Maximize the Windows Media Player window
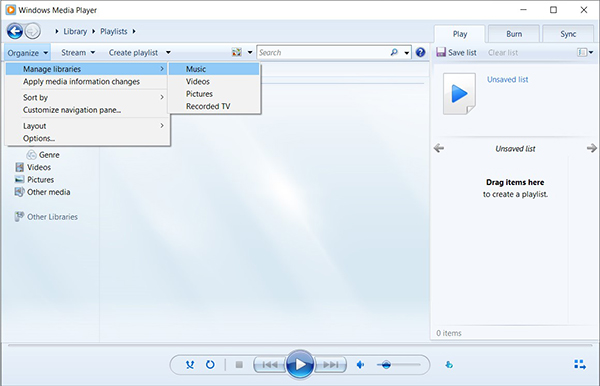The image size is (600, 386). (553, 10)
